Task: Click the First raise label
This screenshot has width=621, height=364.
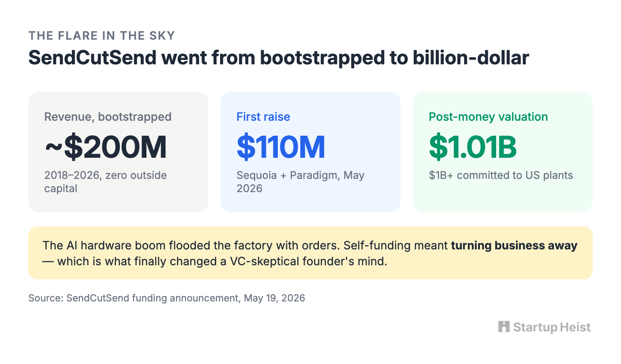Action: pyautogui.click(x=263, y=117)
